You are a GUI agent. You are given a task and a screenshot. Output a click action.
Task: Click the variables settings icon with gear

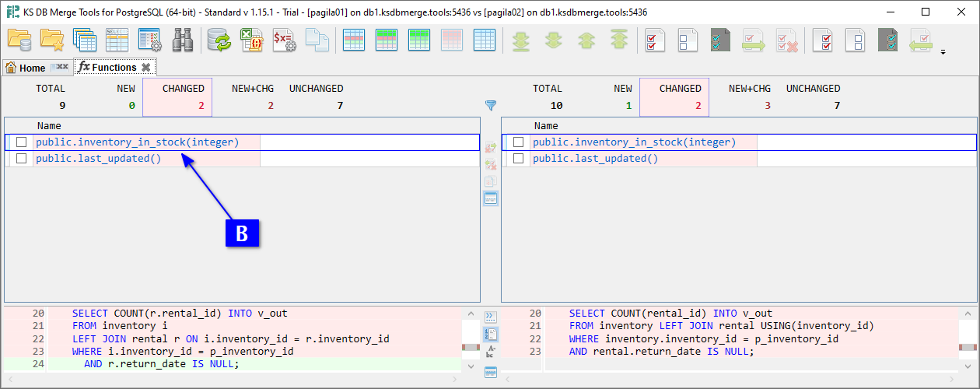[284, 40]
